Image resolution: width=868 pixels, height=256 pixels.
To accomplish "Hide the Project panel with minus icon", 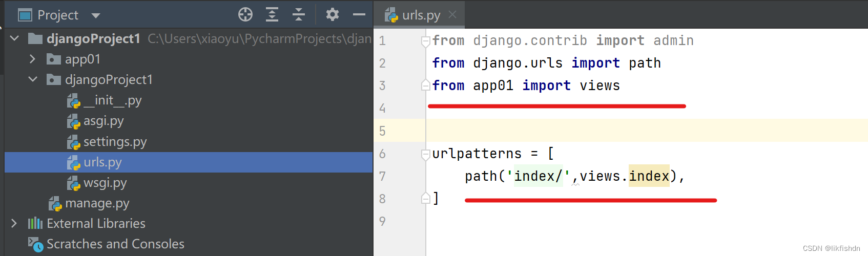I will [x=359, y=14].
